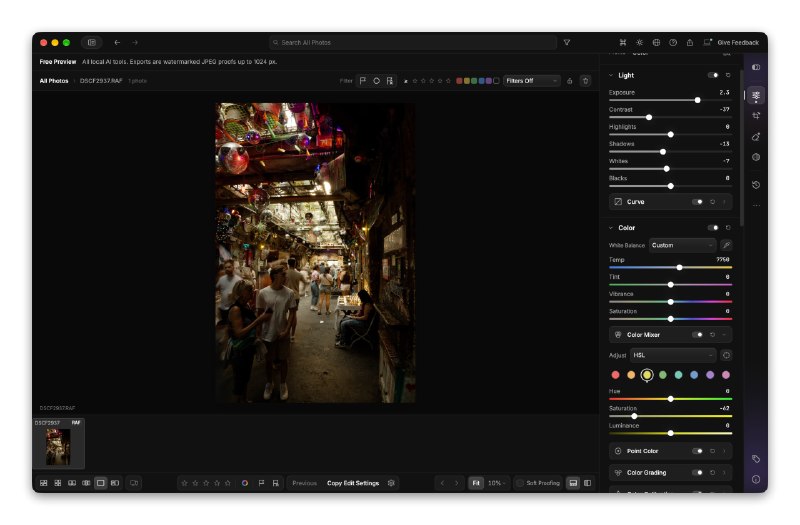Click the white balance eyedropper icon
Screen dimensions: 800x525
click(x=726, y=245)
